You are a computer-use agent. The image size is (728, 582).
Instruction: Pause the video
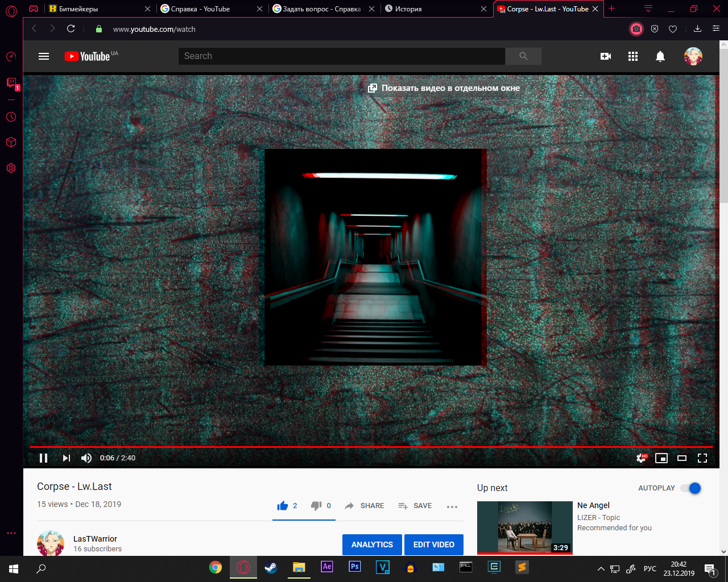[43, 458]
